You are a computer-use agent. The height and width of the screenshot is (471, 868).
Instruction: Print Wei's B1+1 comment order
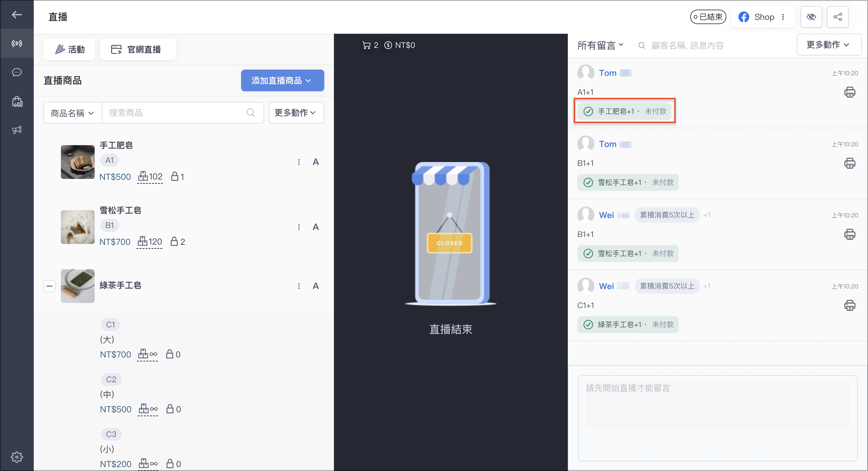(x=850, y=234)
